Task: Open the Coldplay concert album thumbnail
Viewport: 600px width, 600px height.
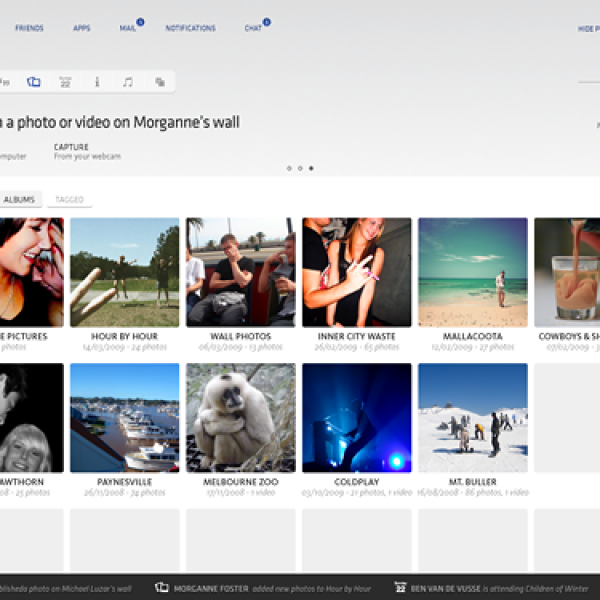Action: pos(357,417)
